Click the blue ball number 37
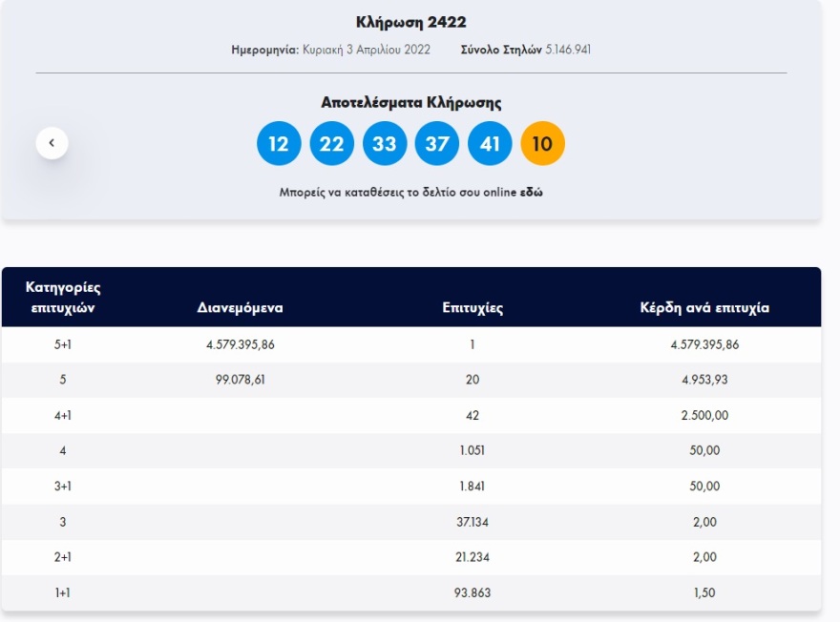 pyautogui.click(x=436, y=144)
